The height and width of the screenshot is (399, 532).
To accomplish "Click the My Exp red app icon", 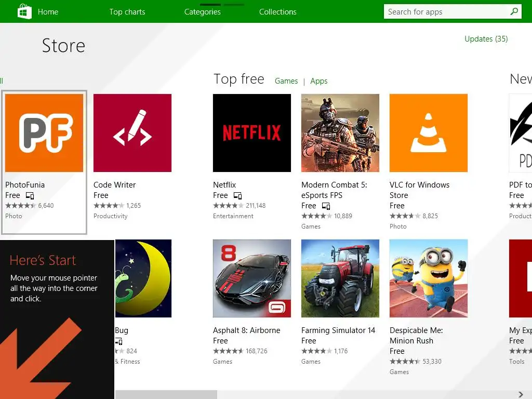I will tap(521, 278).
